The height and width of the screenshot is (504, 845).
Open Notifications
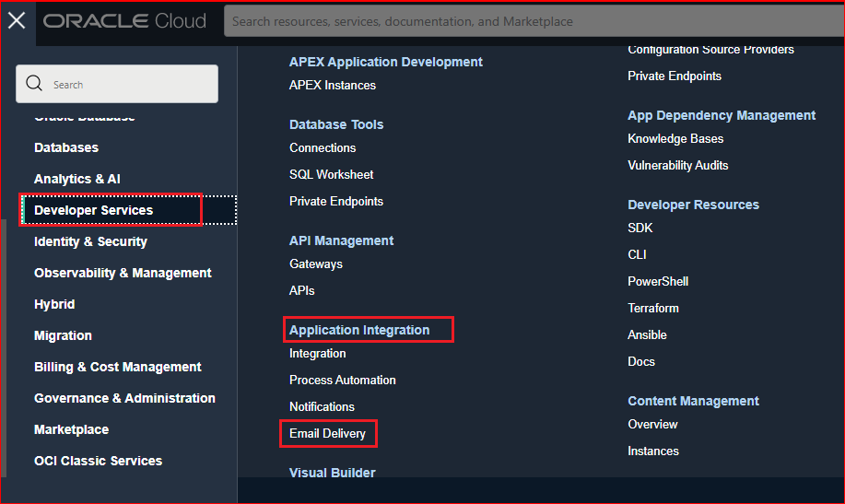[x=322, y=407]
